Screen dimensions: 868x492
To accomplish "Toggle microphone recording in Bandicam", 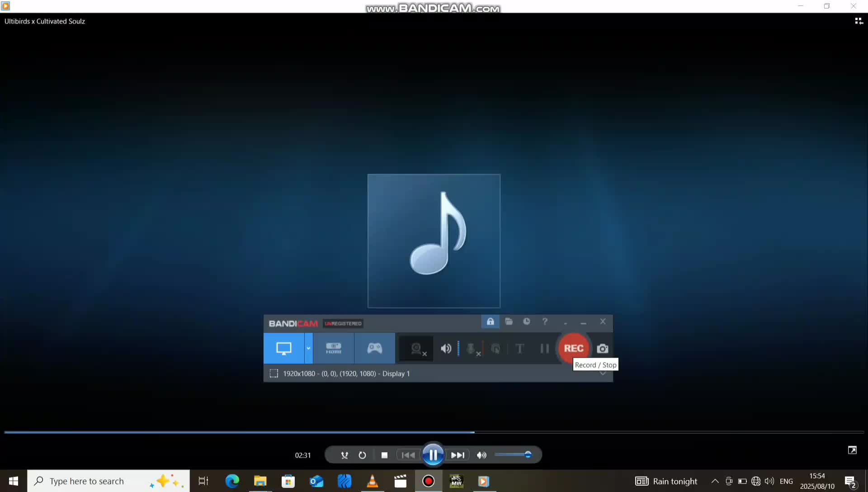I will pyautogui.click(x=471, y=349).
